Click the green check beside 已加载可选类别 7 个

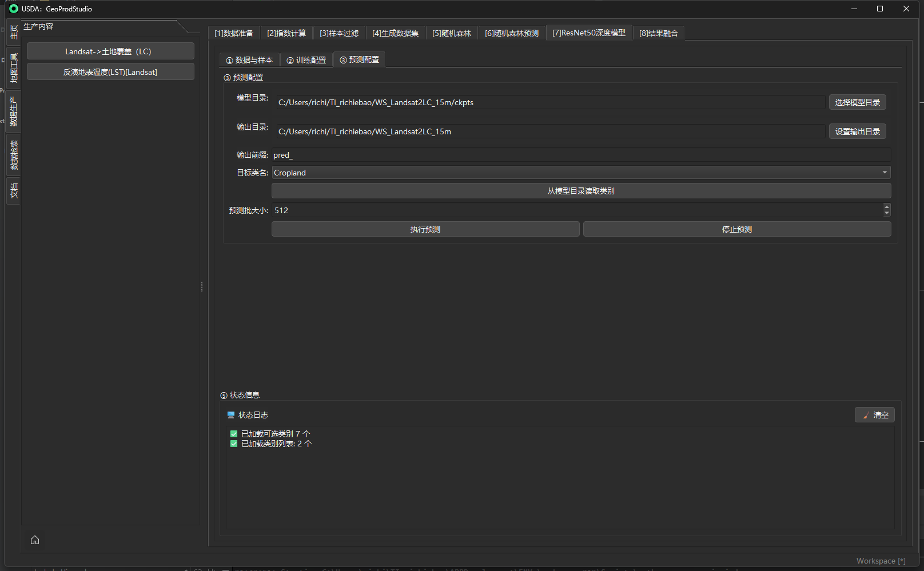tap(234, 434)
